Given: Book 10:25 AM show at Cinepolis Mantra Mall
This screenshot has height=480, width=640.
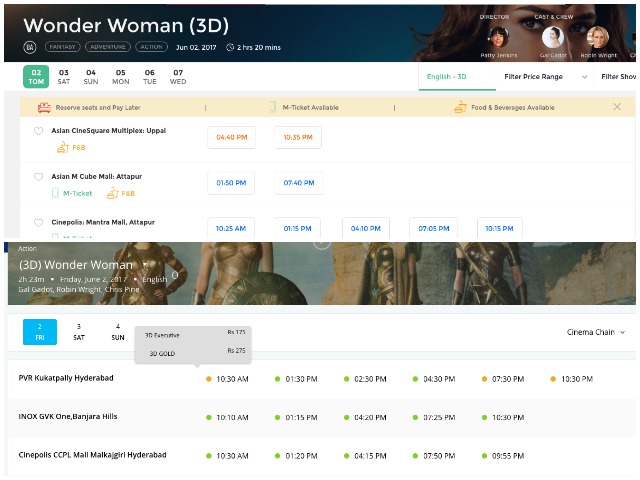Looking at the screenshot, I should point(231,228).
